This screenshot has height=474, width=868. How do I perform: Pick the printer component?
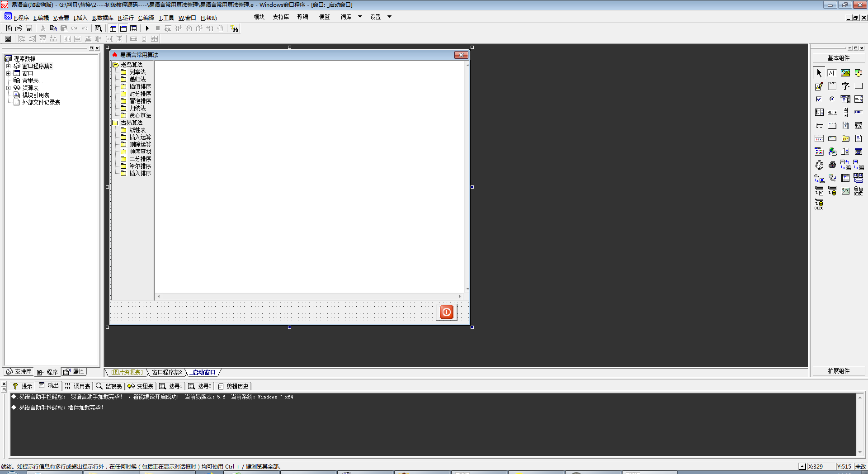[x=832, y=165]
